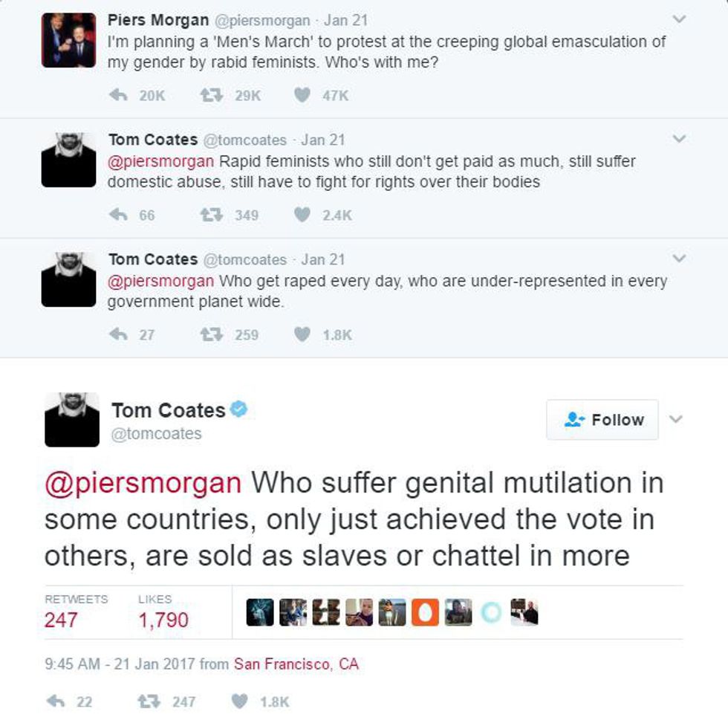Image resolution: width=728 pixels, height=726 pixels.
Task: Open more options chevron beside Follow button
Action: coord(676,419)
